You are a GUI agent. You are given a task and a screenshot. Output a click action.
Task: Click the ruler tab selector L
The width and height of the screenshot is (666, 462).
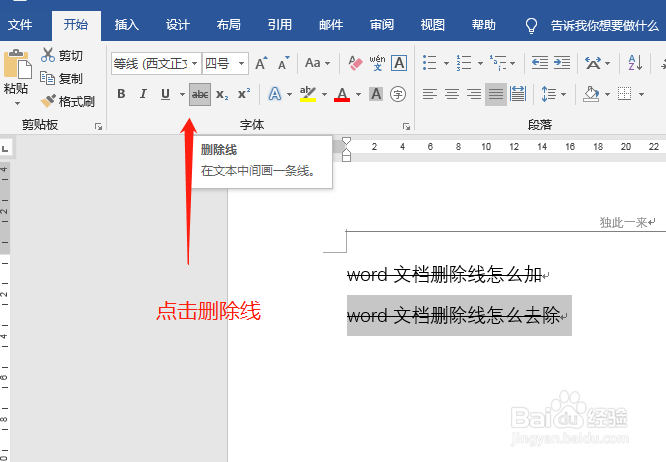6,149
